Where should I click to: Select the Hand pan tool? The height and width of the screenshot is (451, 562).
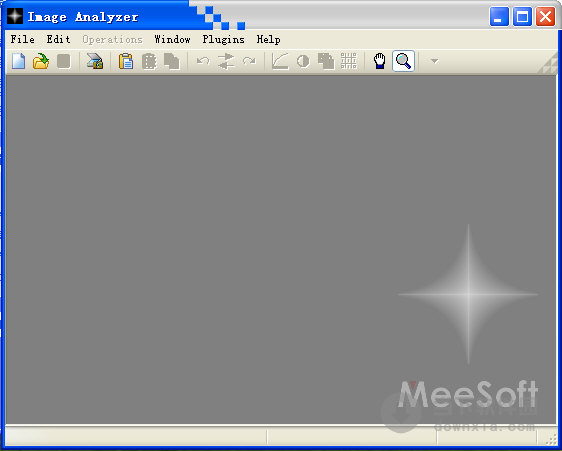(x=380, y=61)
